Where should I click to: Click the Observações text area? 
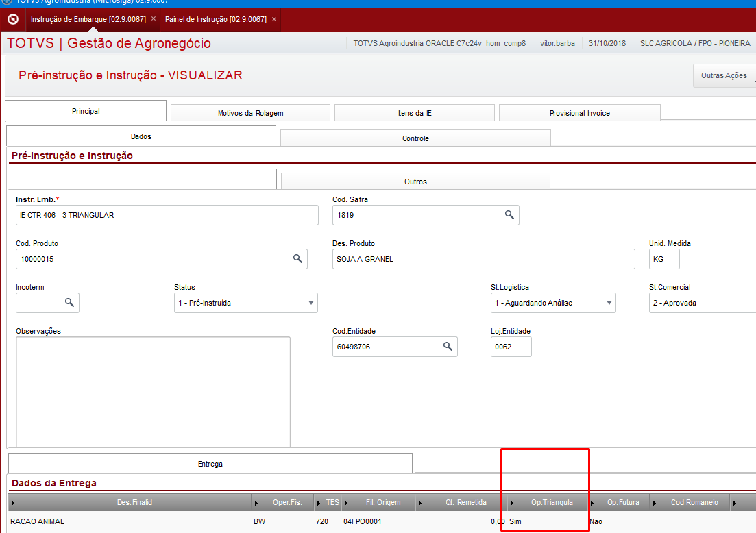point(153,391)
